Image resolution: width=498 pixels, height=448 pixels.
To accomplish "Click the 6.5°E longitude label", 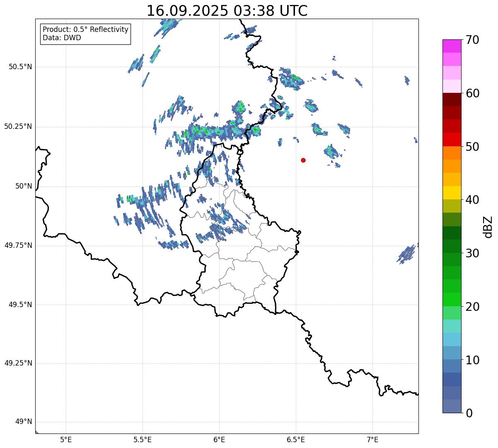I will click(x=296, y=439).
